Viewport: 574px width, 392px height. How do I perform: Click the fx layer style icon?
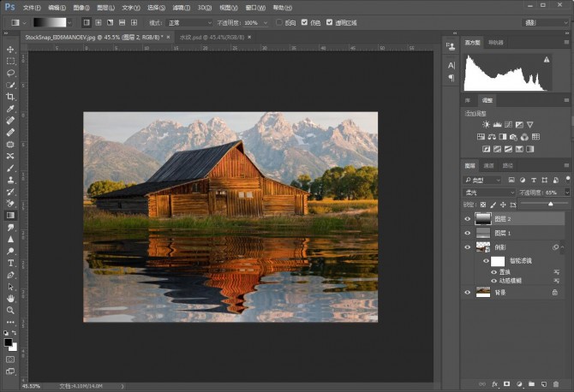coord(493,383)
